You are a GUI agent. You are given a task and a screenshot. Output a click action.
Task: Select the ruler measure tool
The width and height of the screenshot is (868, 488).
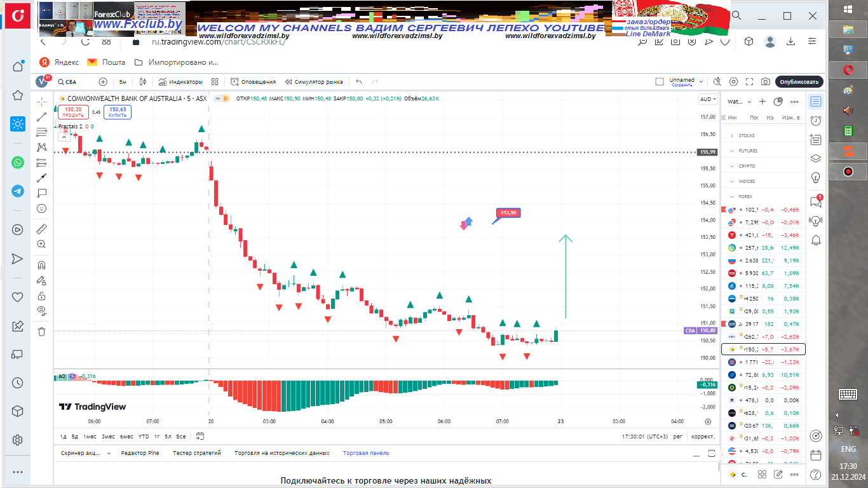(x=42, y=229)
